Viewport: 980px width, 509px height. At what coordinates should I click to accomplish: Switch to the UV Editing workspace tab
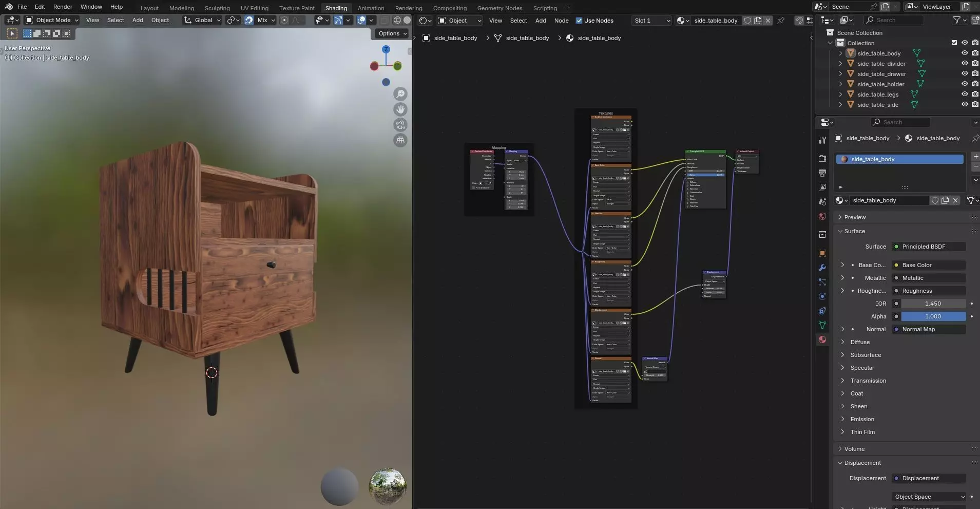coord(254,8)
